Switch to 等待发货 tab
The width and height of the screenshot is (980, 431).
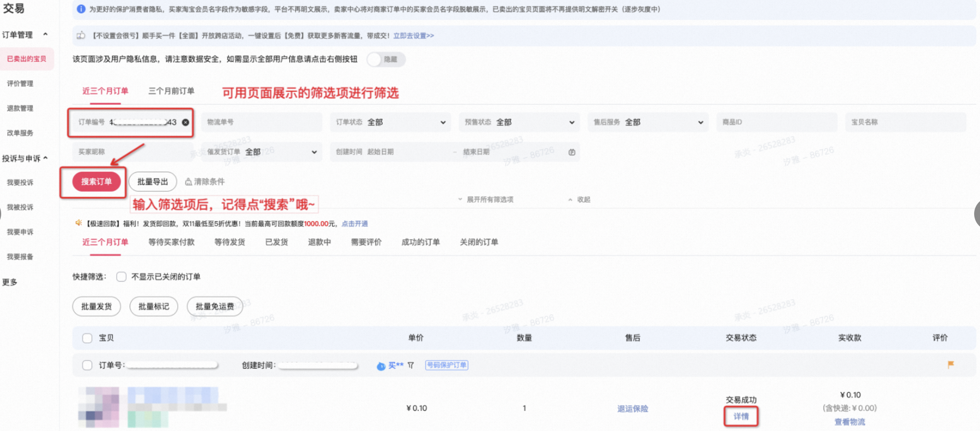pos(230,242)
